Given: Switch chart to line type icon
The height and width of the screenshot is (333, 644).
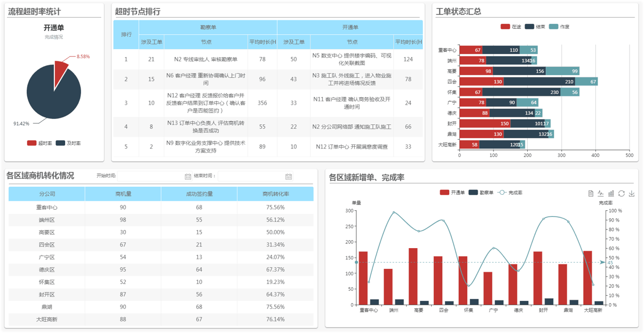Looking at the screenshot, I should click(x=601, y=193).
